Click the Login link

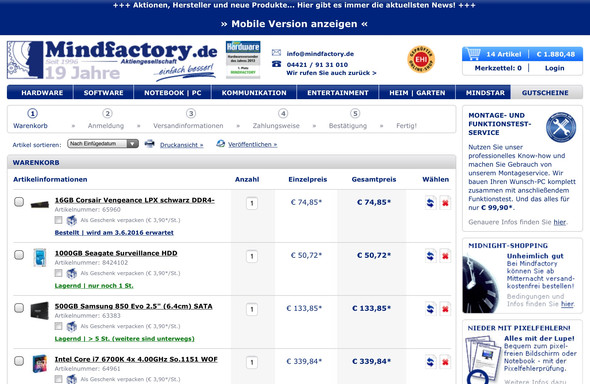pos(555,68)
